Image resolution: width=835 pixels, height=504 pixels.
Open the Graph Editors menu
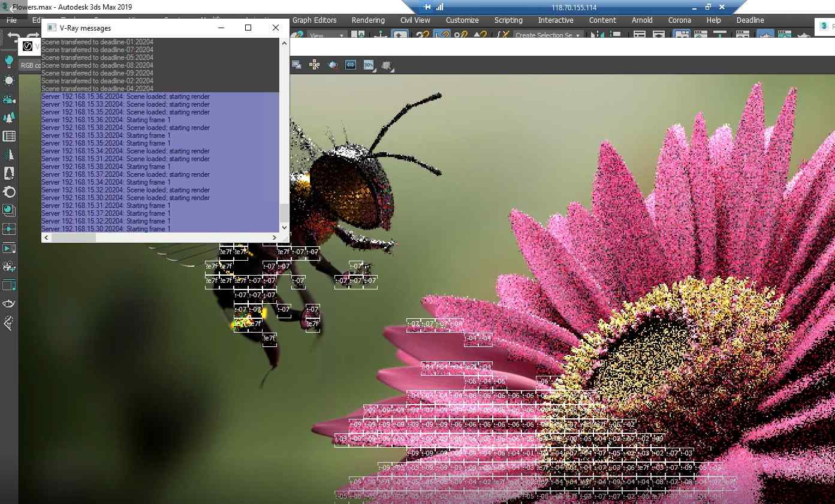tap(315, 20)
